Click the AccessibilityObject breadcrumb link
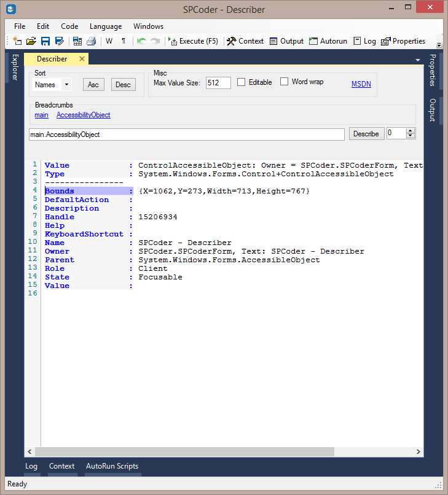Viewport: 448px width, 495px height. point(84,115)
